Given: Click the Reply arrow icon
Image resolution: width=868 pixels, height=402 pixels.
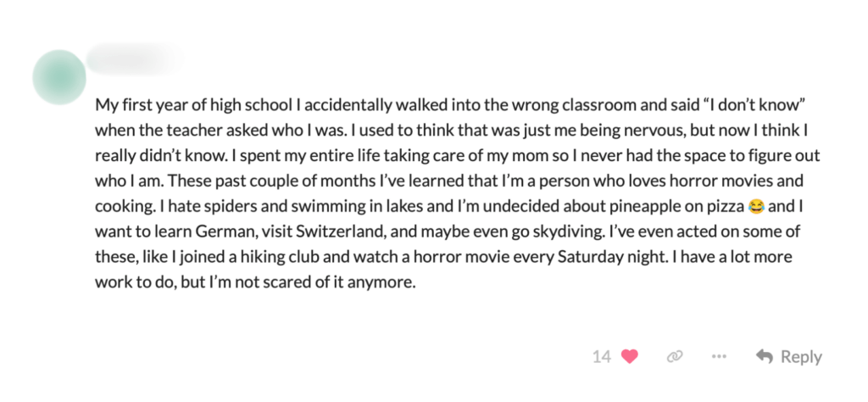Looking at the screenshot, I should (764, 357).
